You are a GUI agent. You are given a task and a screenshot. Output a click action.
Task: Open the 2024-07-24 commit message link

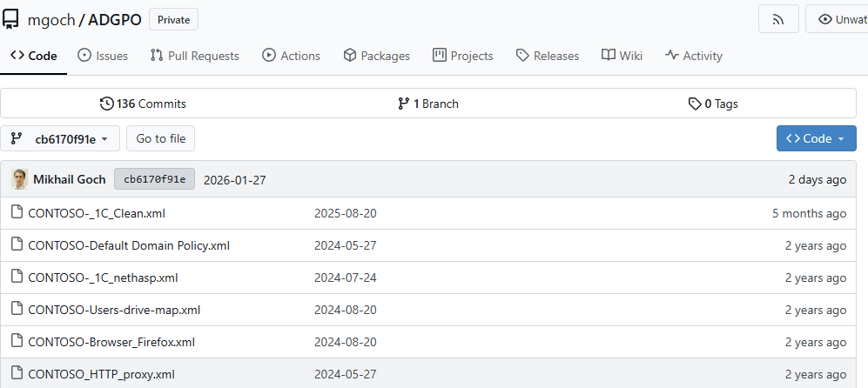pyautogui.click(x=346, y=278)
